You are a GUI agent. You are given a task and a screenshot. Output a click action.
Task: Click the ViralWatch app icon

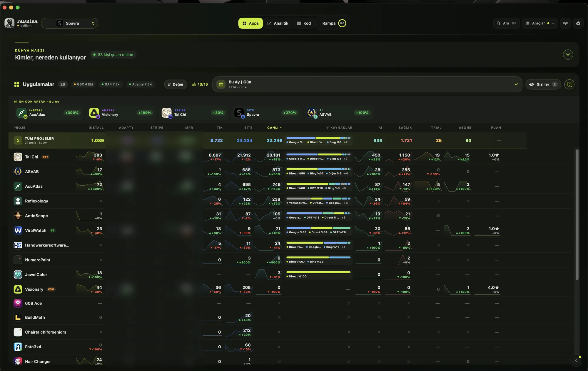18,231
